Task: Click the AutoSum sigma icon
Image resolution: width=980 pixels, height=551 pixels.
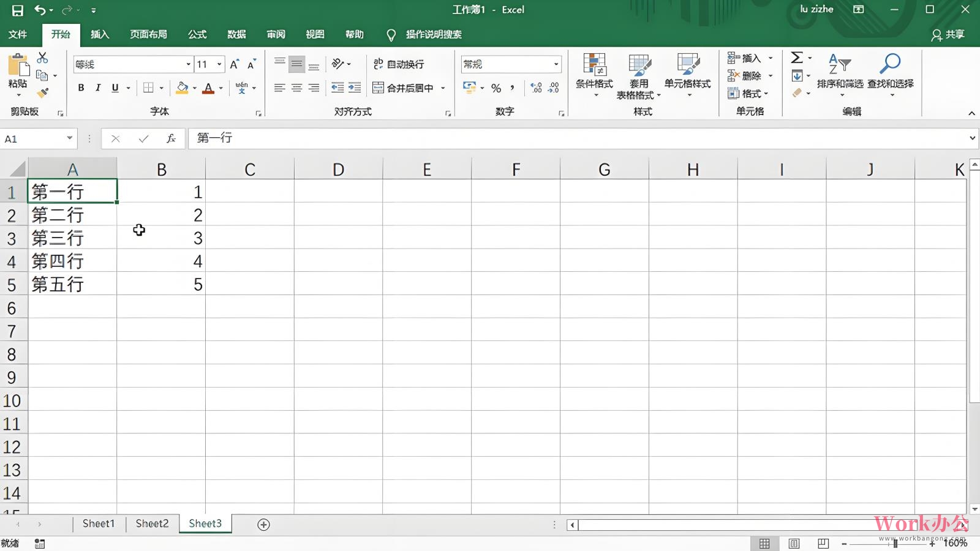Action: [797, 58]
